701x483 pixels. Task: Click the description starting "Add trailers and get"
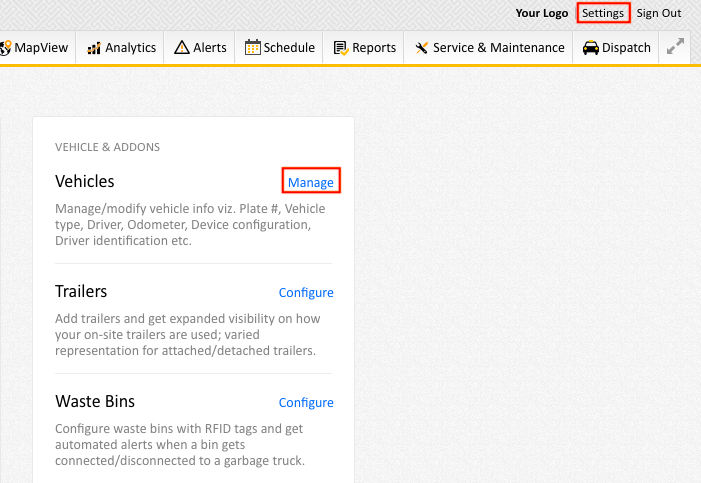188,335
